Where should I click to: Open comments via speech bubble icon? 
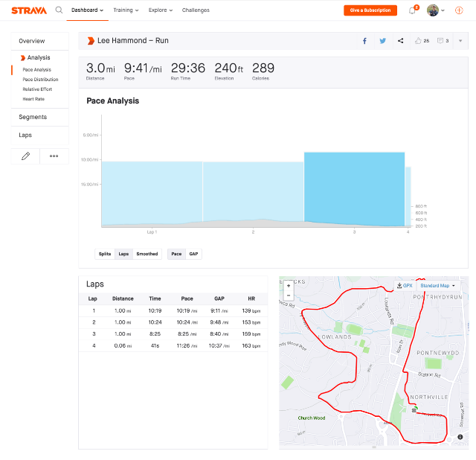tap(440, 41)
